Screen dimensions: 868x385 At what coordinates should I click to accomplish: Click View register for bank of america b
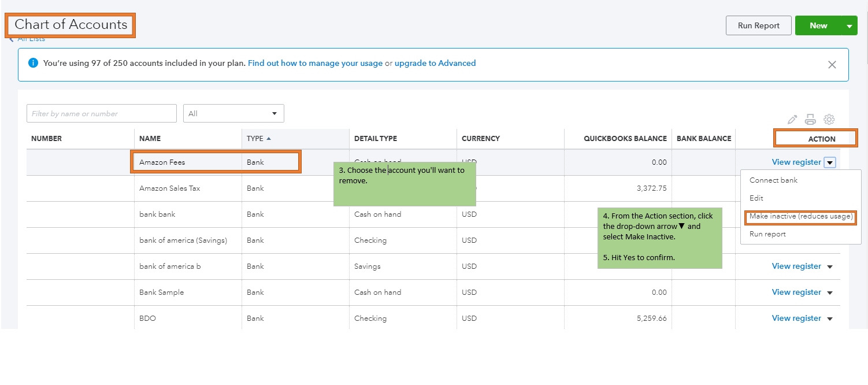796,266
